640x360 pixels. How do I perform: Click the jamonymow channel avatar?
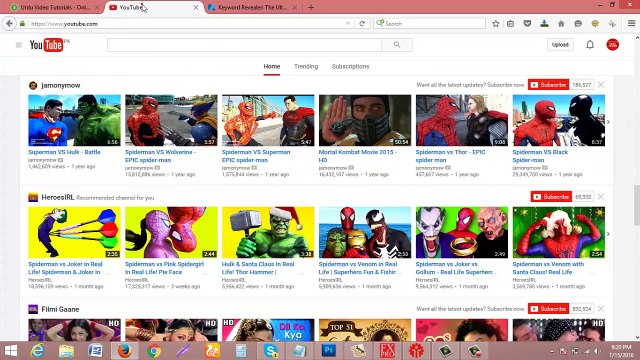click(x=33, y=85)
